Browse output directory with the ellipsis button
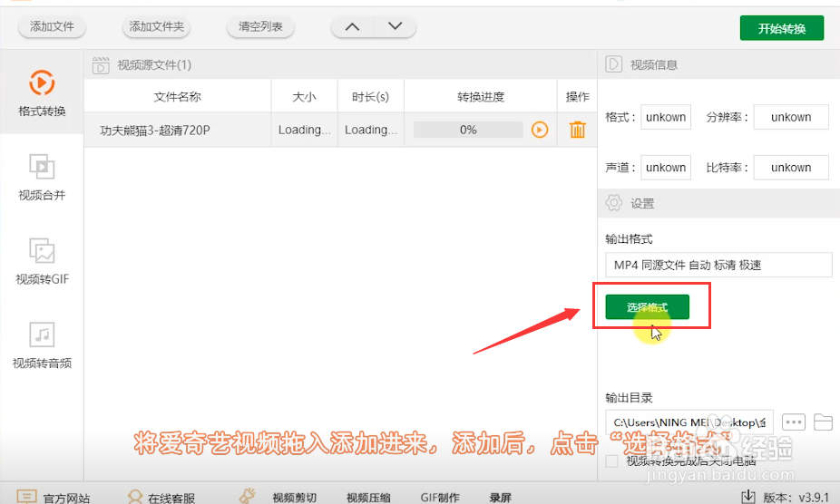 [x=794, y=422]
